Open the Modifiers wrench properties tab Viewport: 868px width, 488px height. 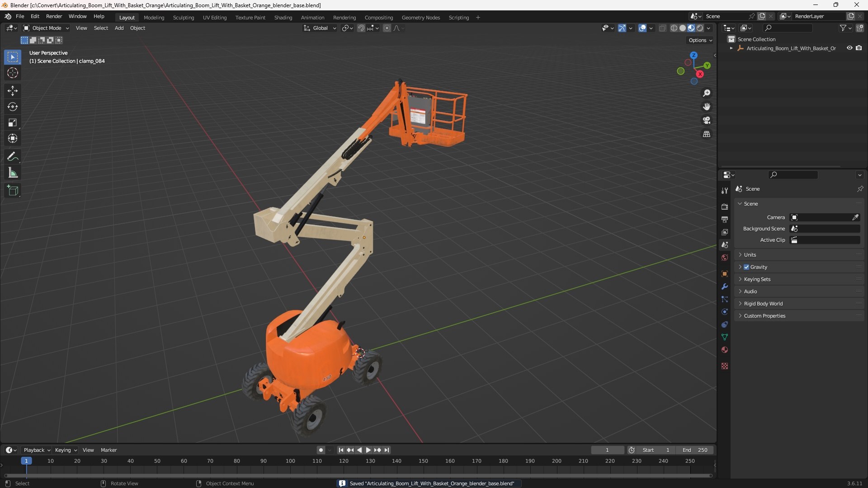click(725, 286)
